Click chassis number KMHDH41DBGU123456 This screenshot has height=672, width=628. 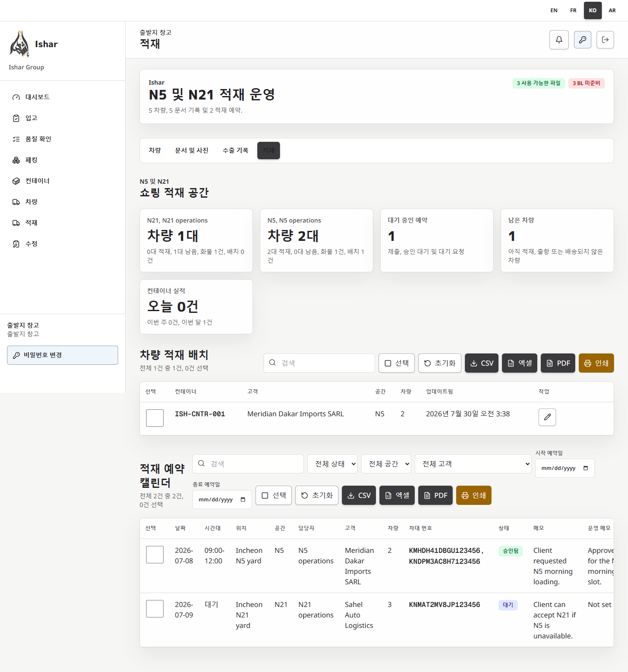click(444, 551)
